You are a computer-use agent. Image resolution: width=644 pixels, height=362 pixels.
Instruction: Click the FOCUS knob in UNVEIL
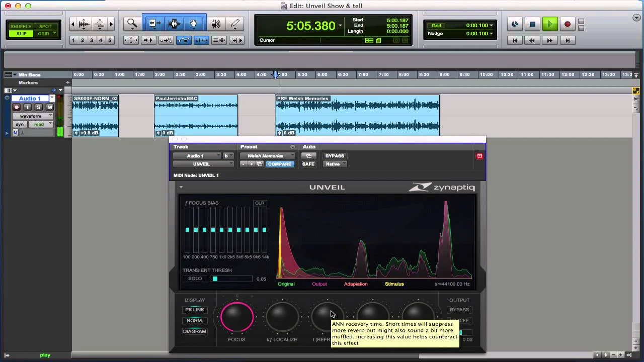236,316
